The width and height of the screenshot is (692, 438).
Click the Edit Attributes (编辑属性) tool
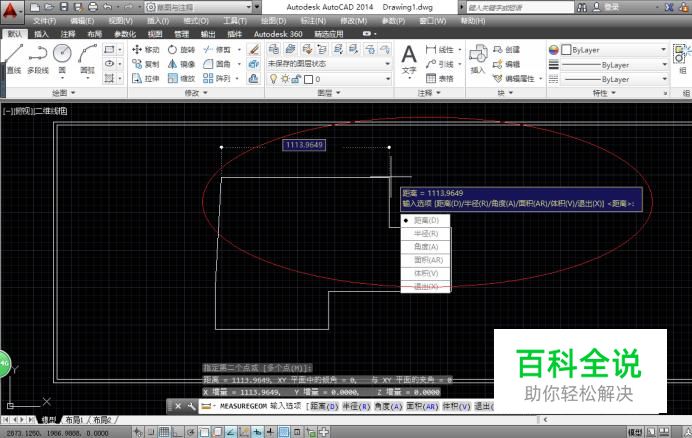click(514, 79)
